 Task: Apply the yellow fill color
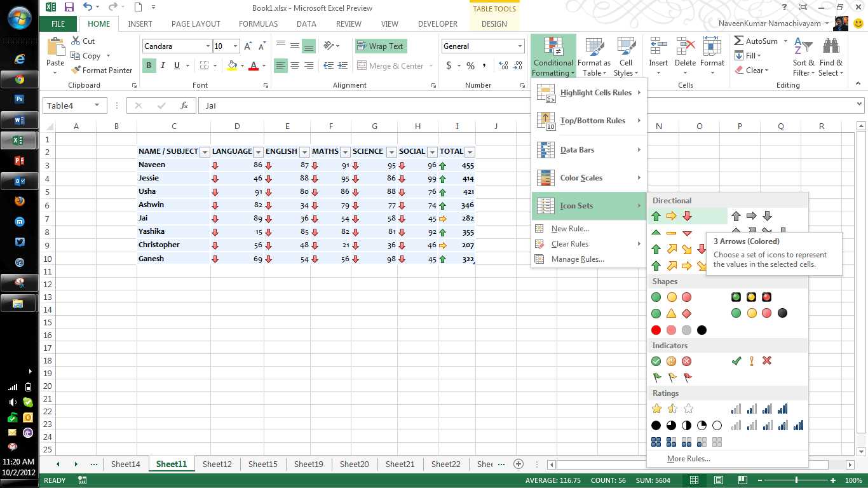click(232, 65)
